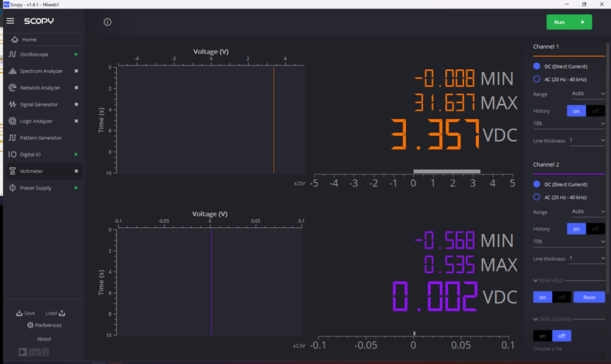611x364 pixels.
Task: Click the Logic Analyzer icon
Action: click(x=13, y=121)
